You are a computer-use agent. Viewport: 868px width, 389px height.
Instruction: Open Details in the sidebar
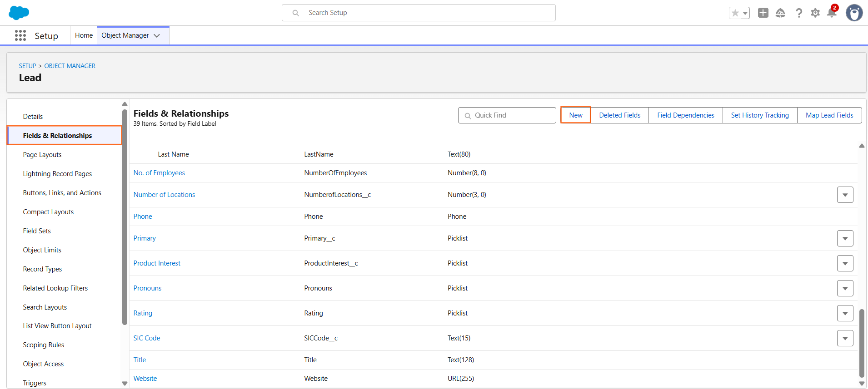click(33, 117)
